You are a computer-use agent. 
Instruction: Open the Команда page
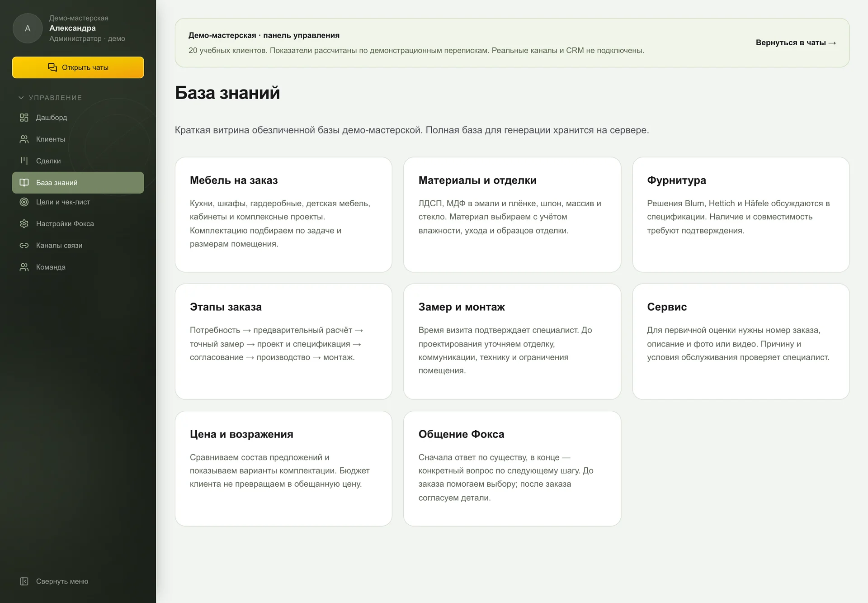[78, 267]
